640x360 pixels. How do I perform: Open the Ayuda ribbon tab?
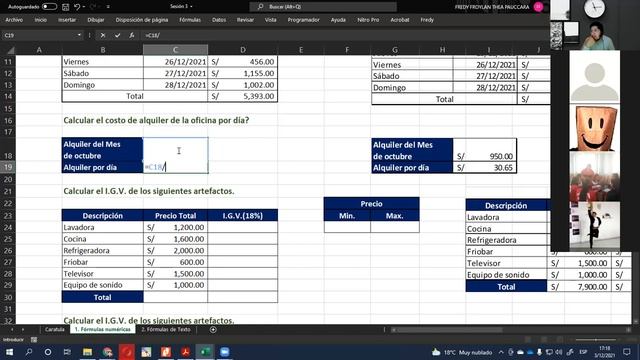click(x=338, y=20)
